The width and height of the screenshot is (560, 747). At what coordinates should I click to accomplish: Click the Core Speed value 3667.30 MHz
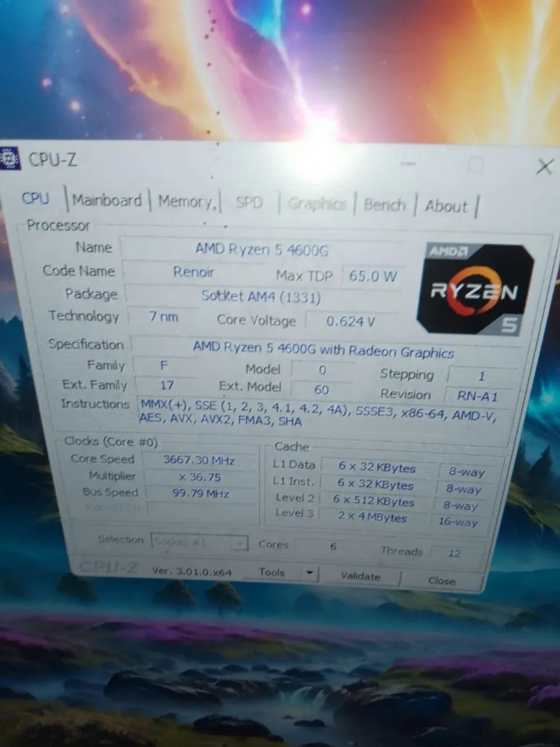tap(199, 460)
